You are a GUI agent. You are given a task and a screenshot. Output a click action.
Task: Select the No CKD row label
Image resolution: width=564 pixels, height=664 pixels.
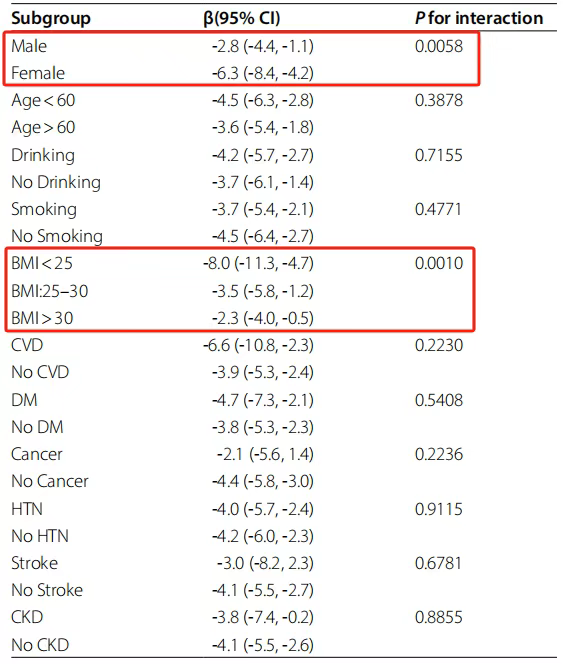tap(40, 645)
